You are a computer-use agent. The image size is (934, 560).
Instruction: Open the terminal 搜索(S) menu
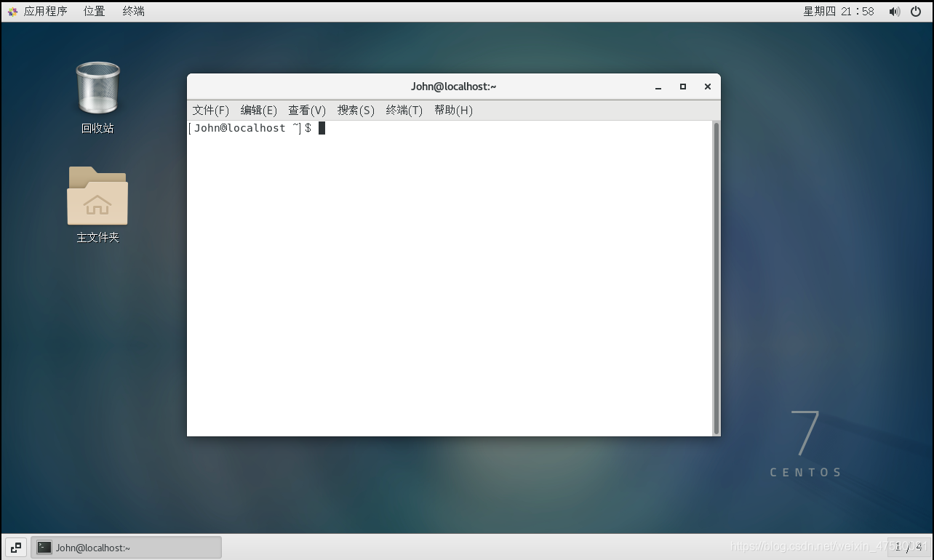(x=355, y=110)
